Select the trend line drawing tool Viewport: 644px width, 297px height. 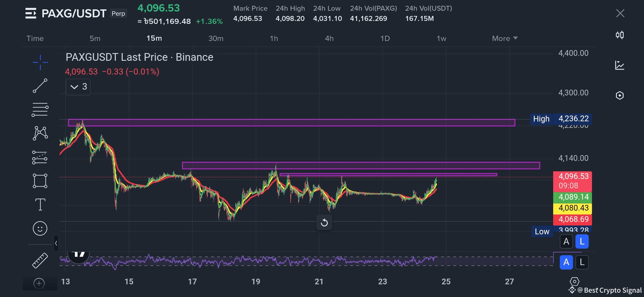(x=40, y=86)
